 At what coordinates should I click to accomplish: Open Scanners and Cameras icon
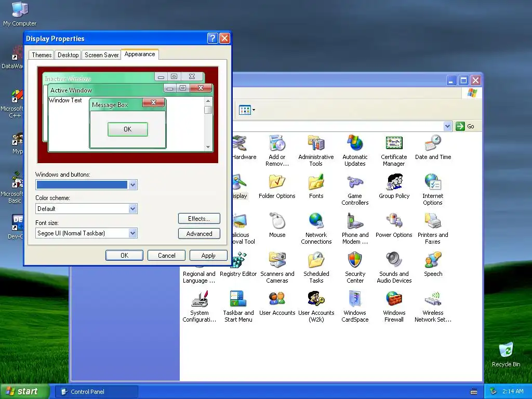(277, 268)
